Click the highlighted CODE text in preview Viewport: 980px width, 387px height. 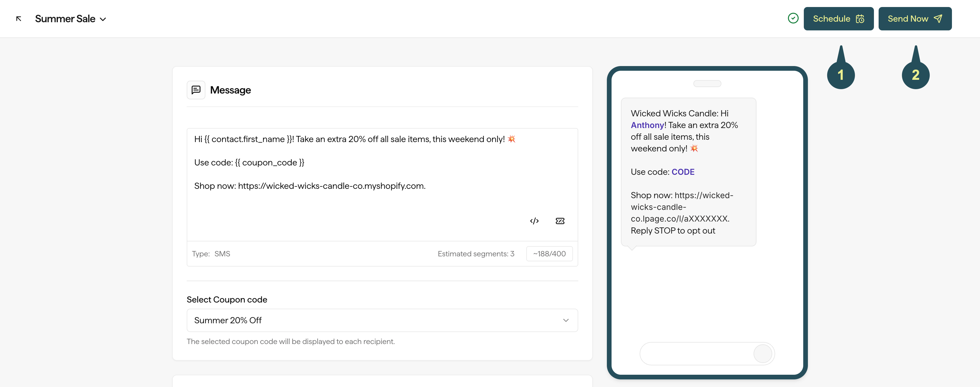pos(683,172)
